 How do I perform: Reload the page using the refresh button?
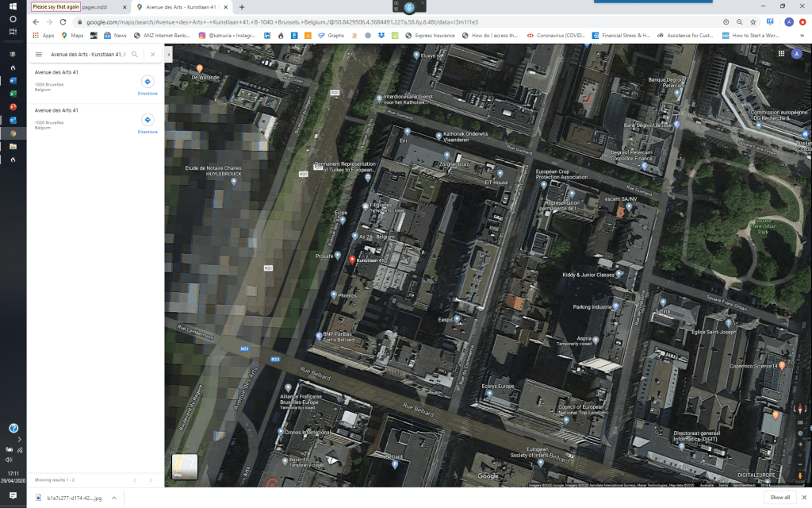[x=63, y=22]
